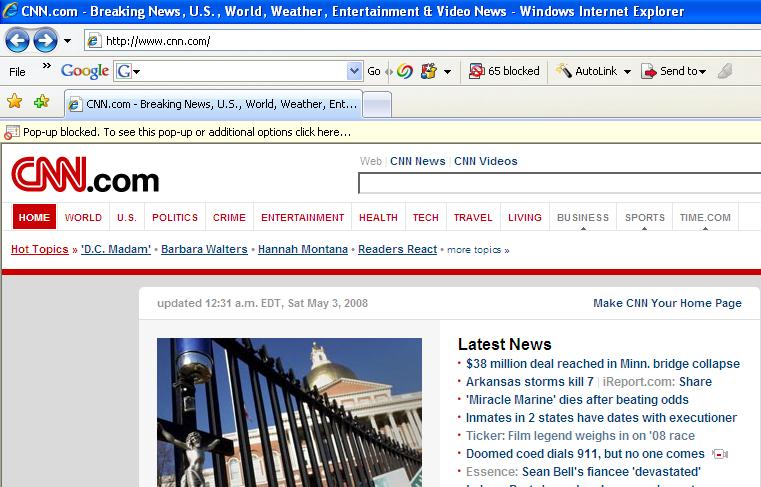761x487 pixels.
Task: Open the File menu
Action: click(17, 71)
